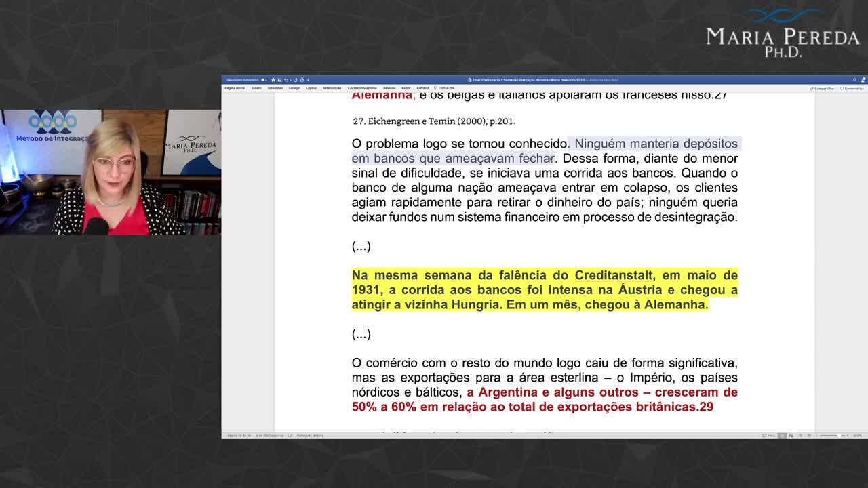Toggle the Salvamento Automático switch
Viewport: 868px width, 488px height.
[264, 80]
